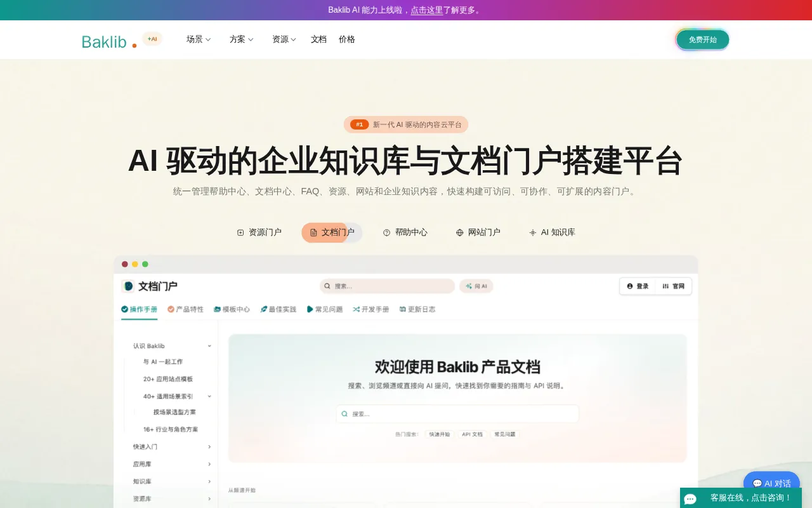Click the 模板中心 icon in preview nav
Image resolution: width=812 pixels, height=508 pixels.
[x=217, y=309]
